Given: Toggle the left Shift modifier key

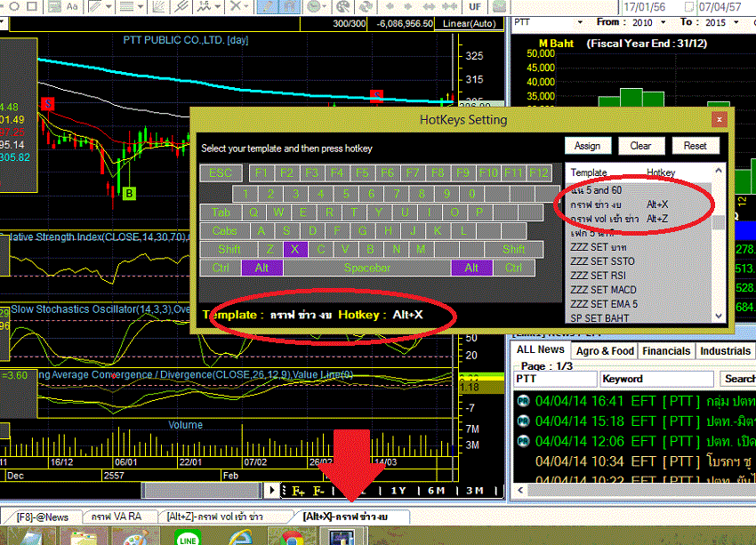Looking at the screenshot, I should pos(229,249).
